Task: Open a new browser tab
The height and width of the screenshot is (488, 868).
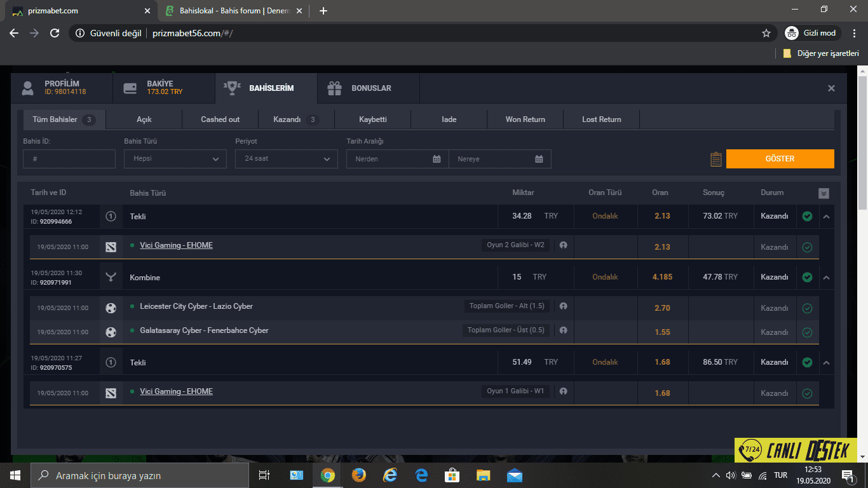Action: (x=323, y=11)
